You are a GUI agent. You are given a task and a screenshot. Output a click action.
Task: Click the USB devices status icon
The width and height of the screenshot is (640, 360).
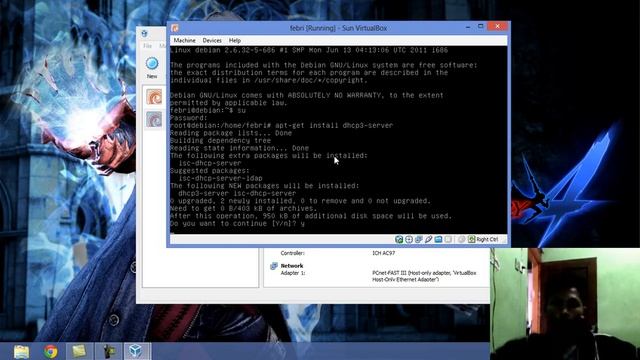tap(428, 240)
